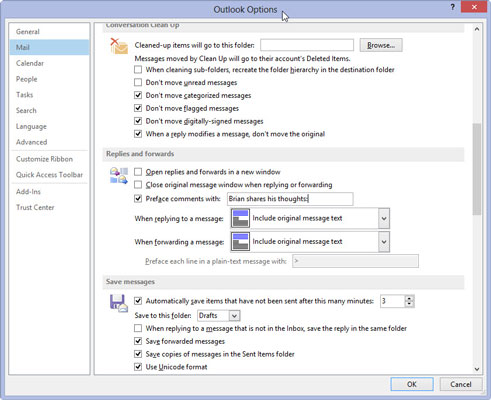Go to Customize Ribbon settings
Viewport: 491px width, 400px height.
pos(49,159)
